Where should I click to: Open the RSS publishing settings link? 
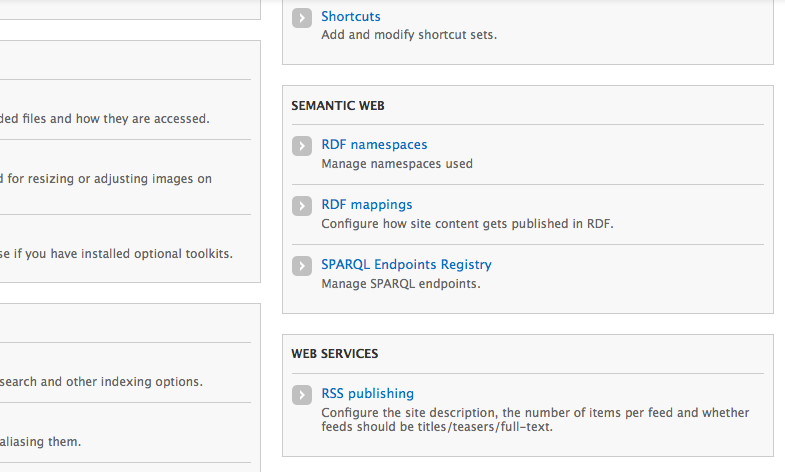coord(367,393)
